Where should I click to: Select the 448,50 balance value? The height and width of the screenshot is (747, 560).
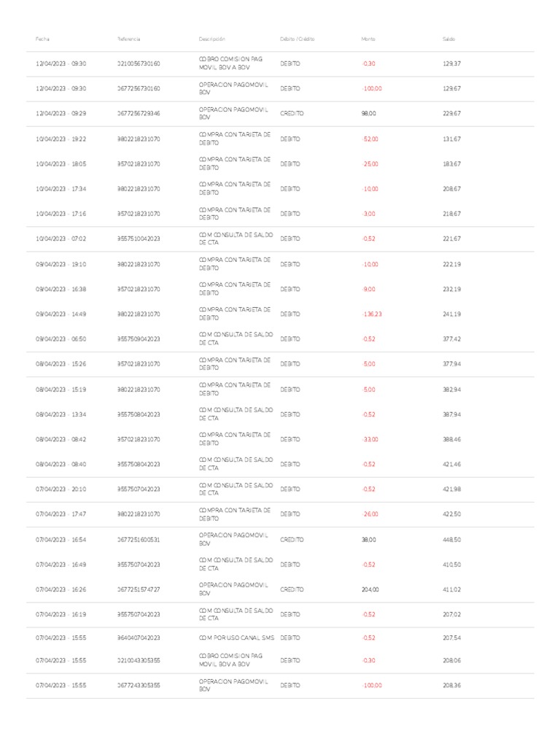point(451,540)
